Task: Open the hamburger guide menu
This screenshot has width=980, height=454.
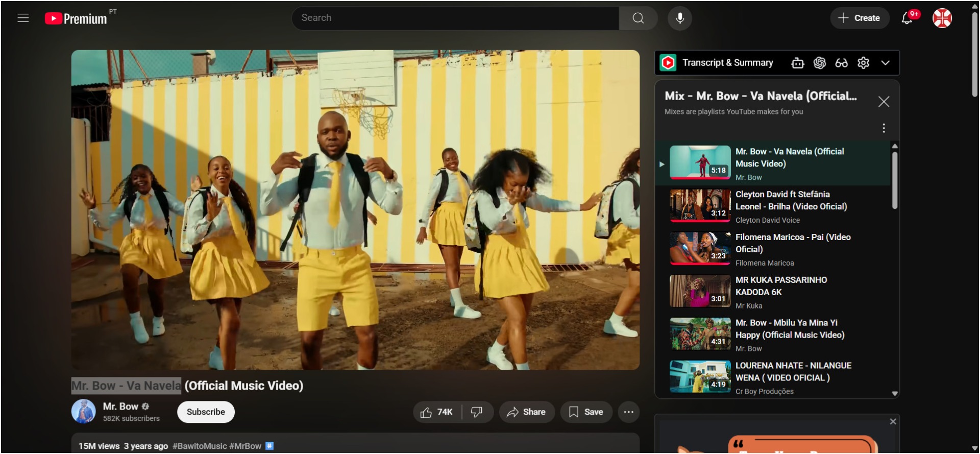Action: (x=23, y=18)
